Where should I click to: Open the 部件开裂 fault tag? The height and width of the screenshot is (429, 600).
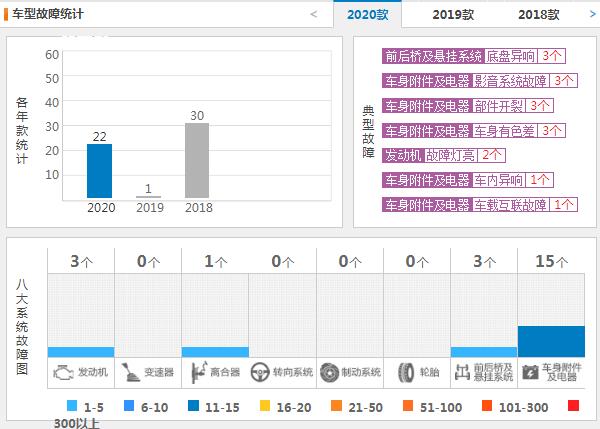pos(498,106)
